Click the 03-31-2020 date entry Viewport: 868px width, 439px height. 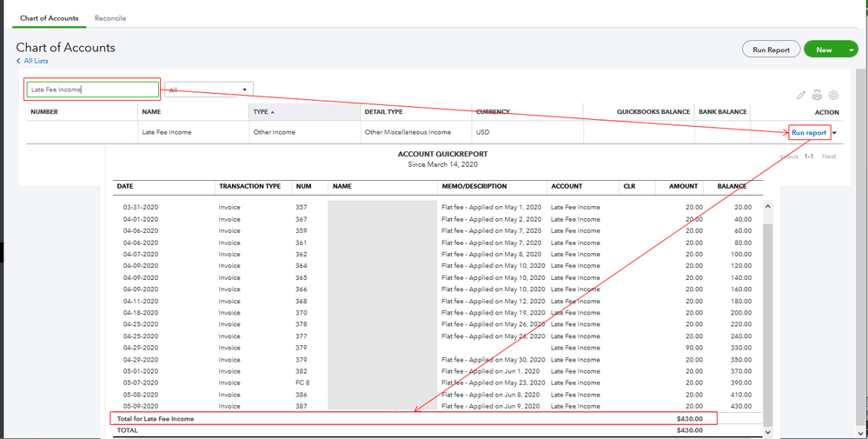(141, 208)
